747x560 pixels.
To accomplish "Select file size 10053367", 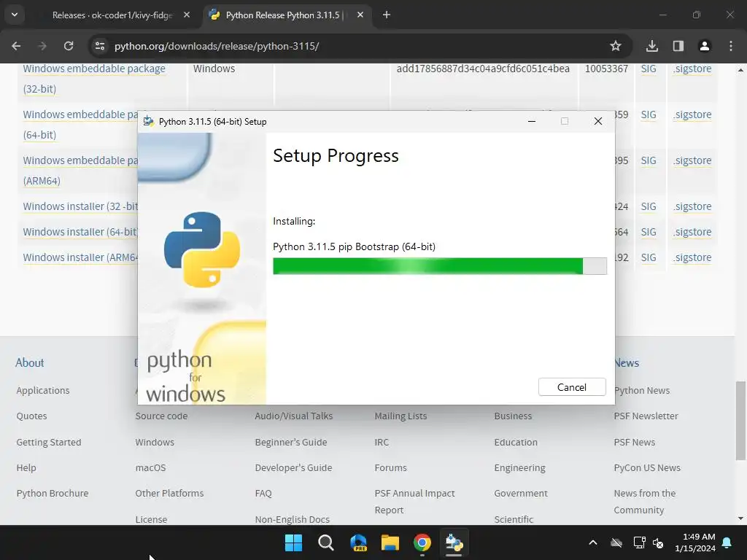I will tap(606, 69).
